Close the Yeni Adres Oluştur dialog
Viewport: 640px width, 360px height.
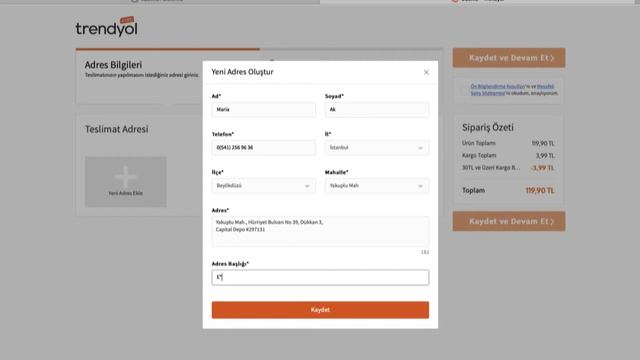point(426,72)
